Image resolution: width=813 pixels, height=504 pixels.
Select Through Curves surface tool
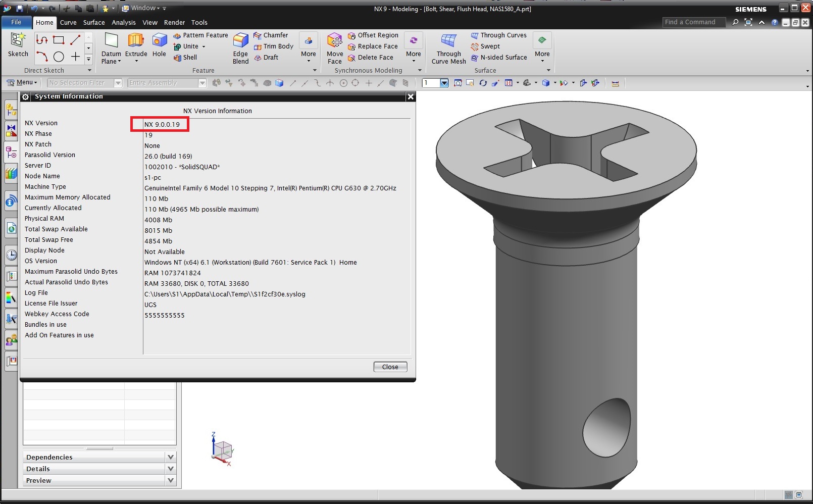(499, 35)
